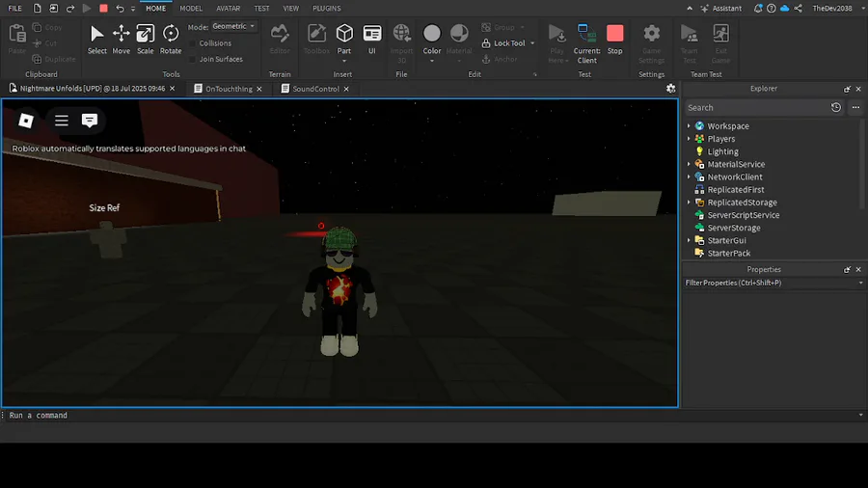Open the undo history dropdown arrow

pos(133,9)
